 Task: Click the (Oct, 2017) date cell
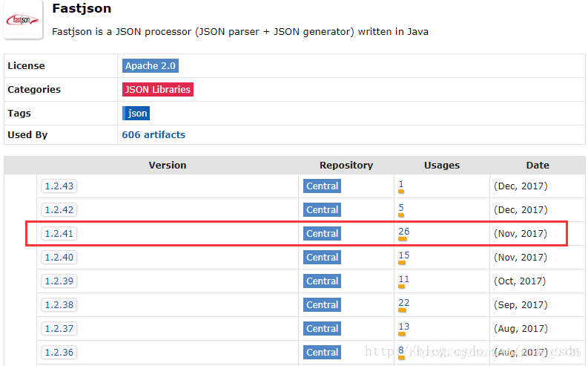coord(520,281)
